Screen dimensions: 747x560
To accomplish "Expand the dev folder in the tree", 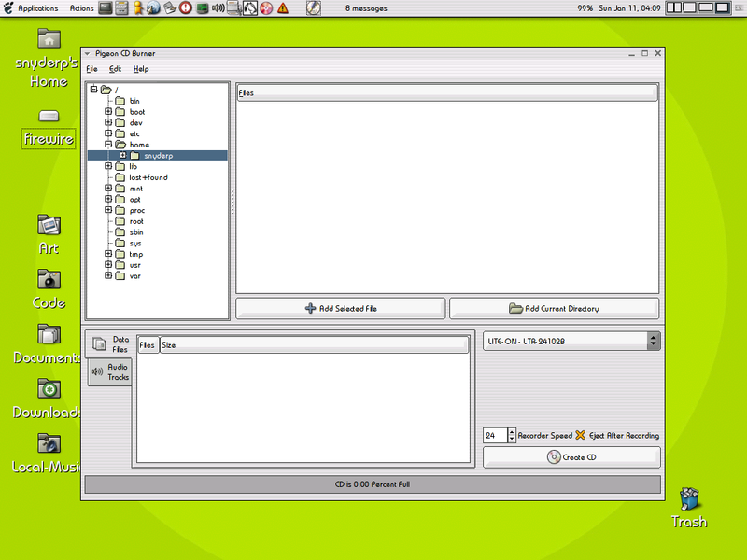I will (x=108, y=122).
